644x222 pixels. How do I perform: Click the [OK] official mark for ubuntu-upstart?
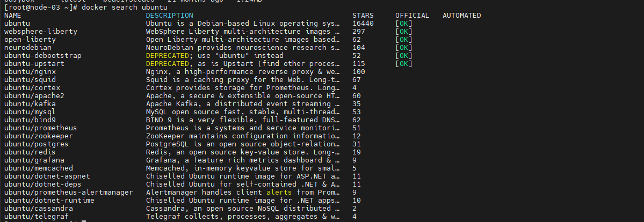[x=404, y=64]
